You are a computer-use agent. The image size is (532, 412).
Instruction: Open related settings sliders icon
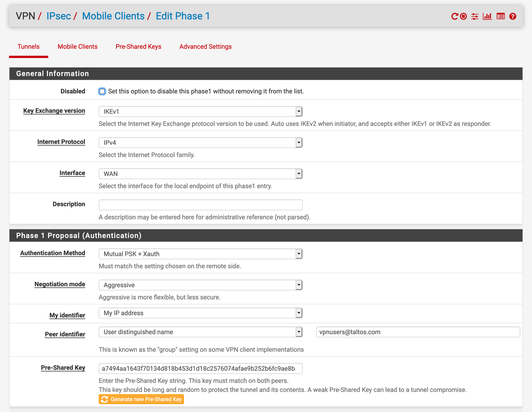[475, 16]
